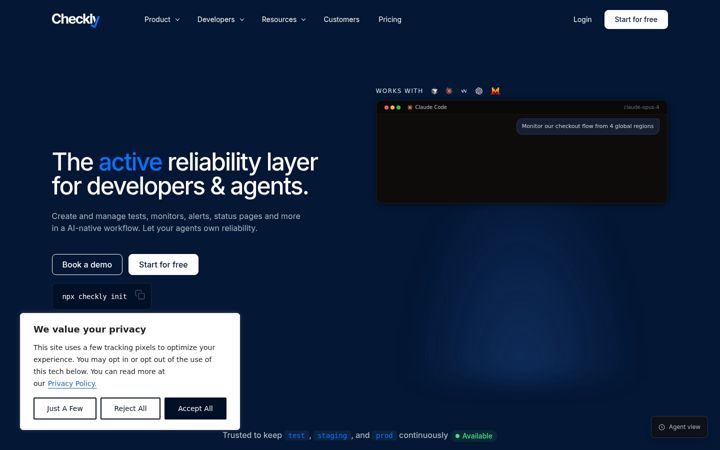Click the We value your privacy heading
The image size is (720, 450).
pyautogui.click(x=90, y=329)
